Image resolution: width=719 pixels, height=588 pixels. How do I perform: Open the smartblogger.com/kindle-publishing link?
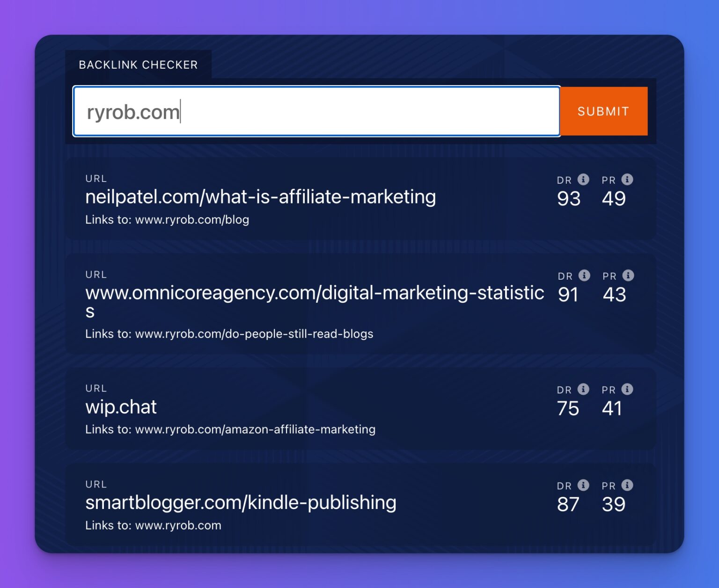[x=241, y=502]
